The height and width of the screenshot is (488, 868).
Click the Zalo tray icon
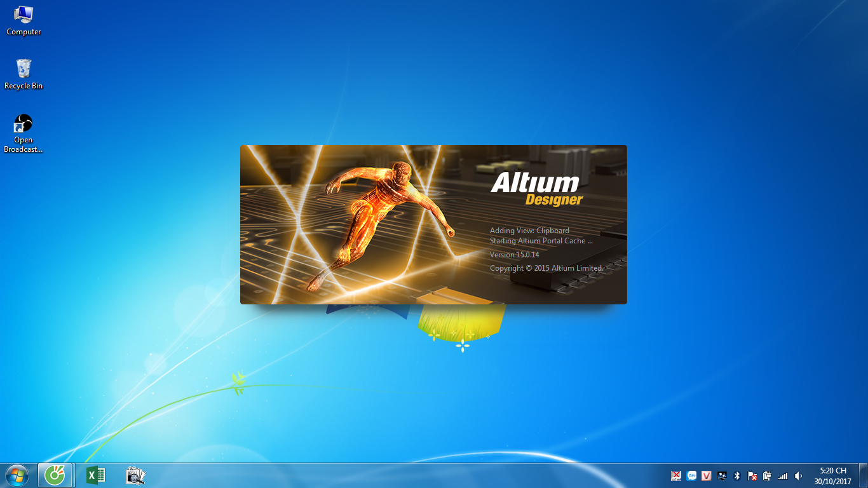point(691,475)
